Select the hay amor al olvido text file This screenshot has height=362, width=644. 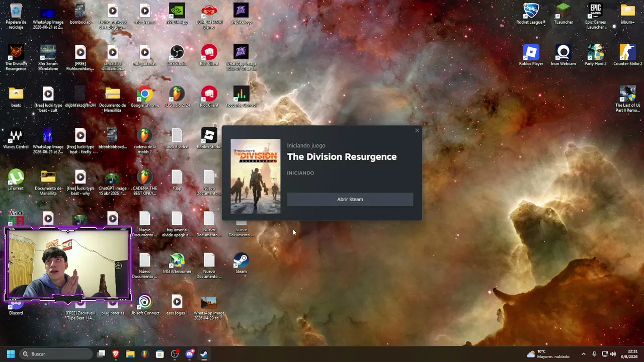click(177, 224)
